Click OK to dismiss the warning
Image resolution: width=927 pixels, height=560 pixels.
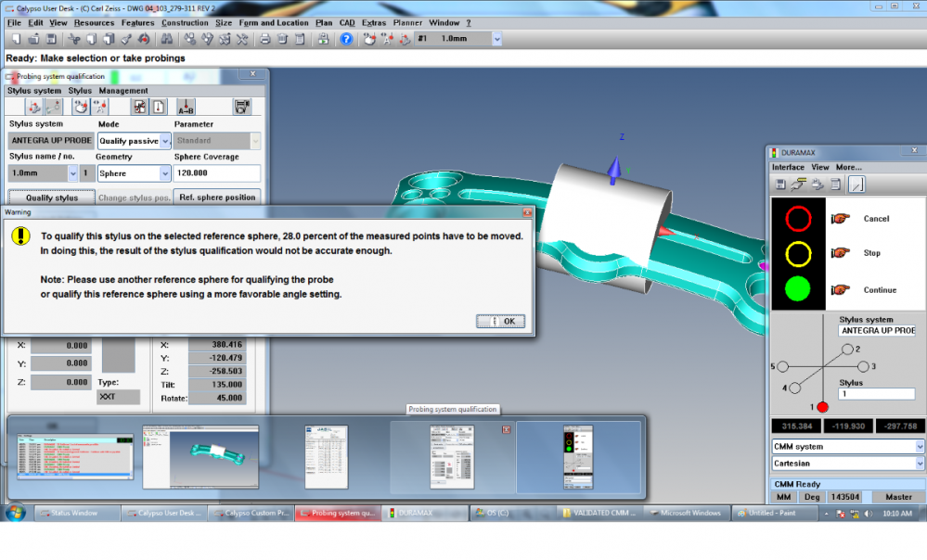pos(501,322)
